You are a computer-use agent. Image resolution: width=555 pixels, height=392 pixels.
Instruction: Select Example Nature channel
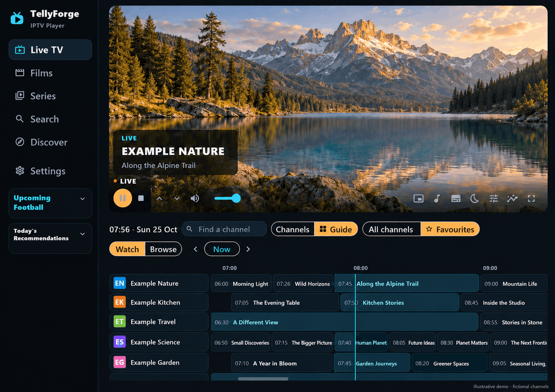click(x=159, y=283)
